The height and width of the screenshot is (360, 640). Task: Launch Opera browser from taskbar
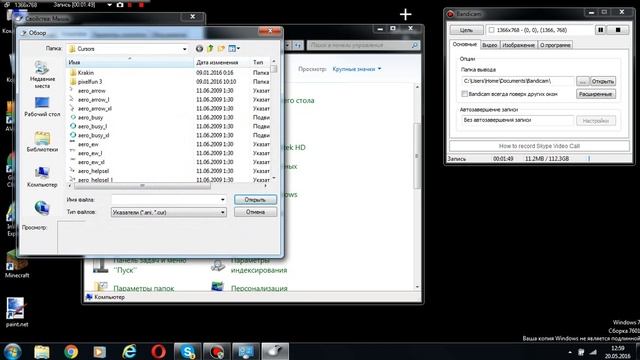158,351
